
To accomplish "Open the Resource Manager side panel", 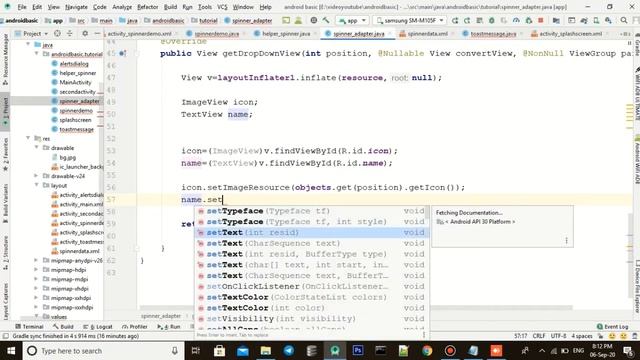I will tap(5, 60).
